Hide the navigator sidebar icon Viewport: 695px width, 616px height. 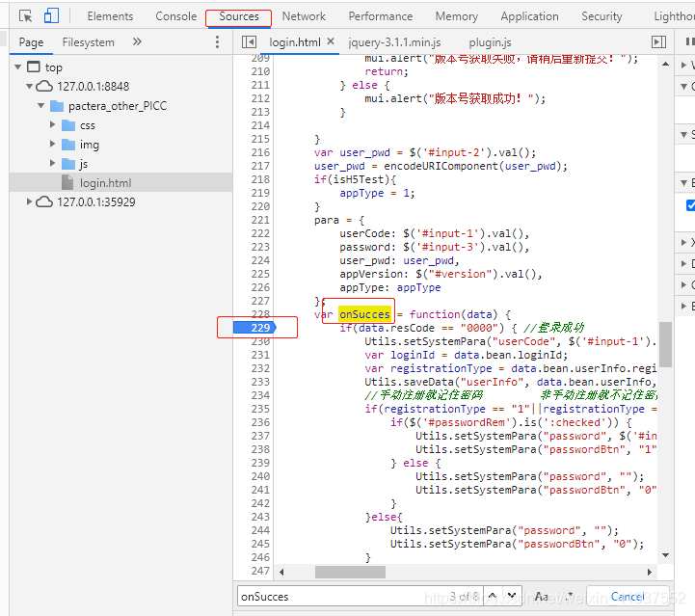pos(249,42)
